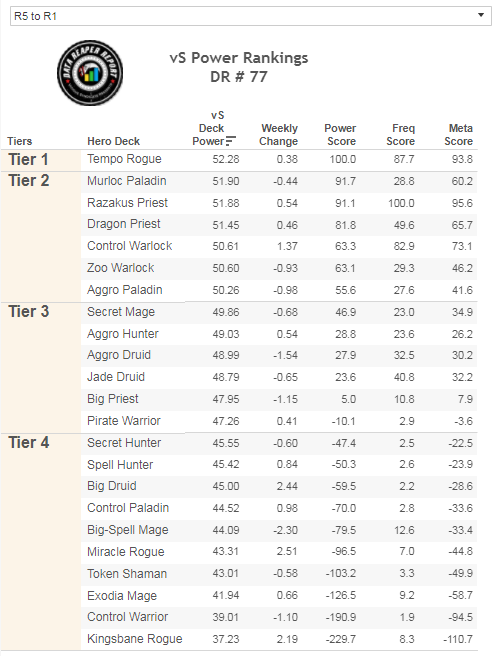Select the Tier 1 row label

(x=28, y=159)
